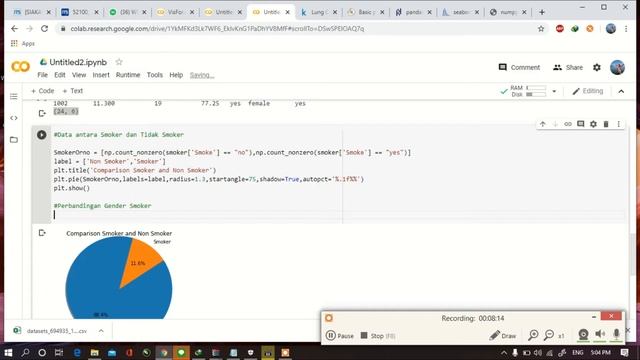The width and height of the screenshot is (640, 360).
Task: Open Chrome three-dot menu
Action: [626, 29]
